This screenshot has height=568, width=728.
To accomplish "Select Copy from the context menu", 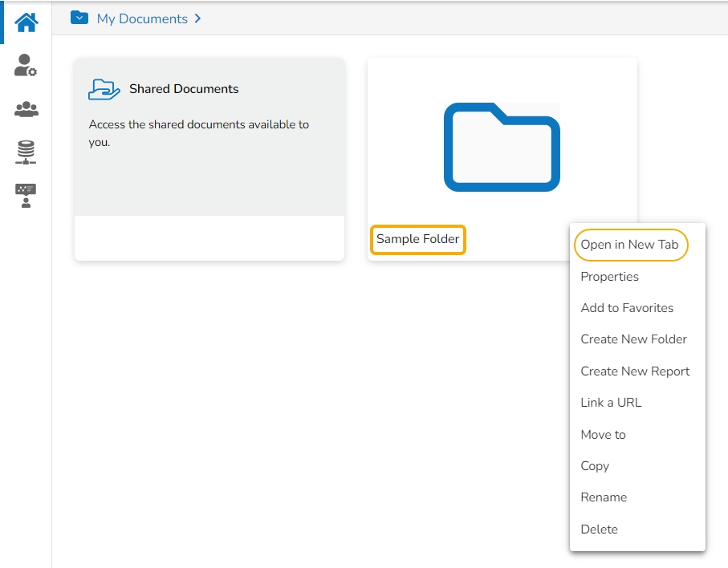I will click(595, 466).
